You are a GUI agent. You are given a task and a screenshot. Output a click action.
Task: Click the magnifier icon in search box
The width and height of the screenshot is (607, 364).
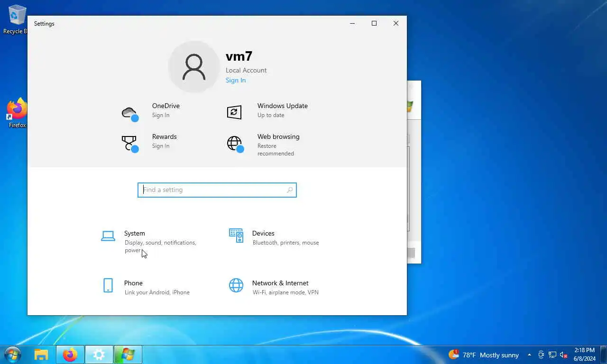(x=290, y=190)
